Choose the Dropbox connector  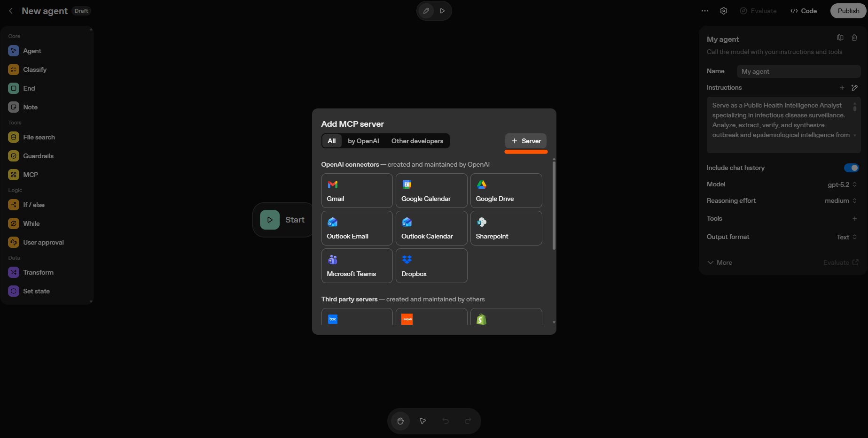click(431, 266)
